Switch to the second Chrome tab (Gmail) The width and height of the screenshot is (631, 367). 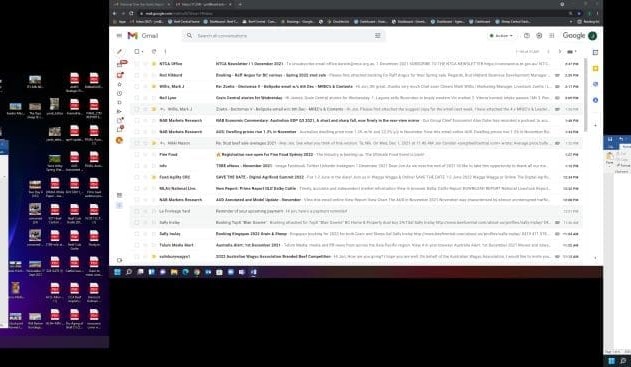click(203, 4)
